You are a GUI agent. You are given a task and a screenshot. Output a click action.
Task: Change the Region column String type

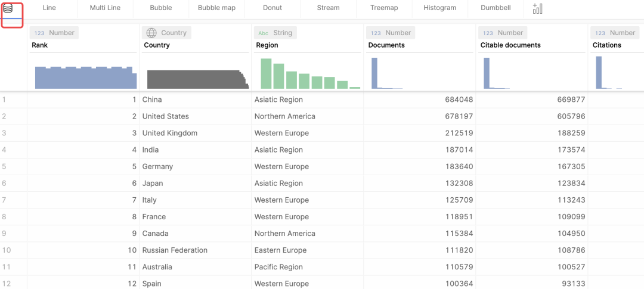coord(275,33)
